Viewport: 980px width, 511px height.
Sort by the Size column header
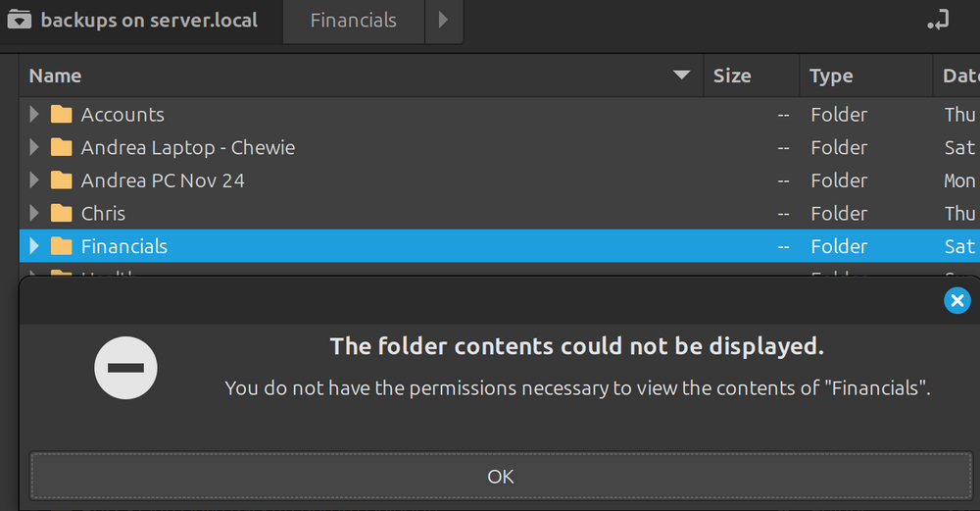(752, 76)
